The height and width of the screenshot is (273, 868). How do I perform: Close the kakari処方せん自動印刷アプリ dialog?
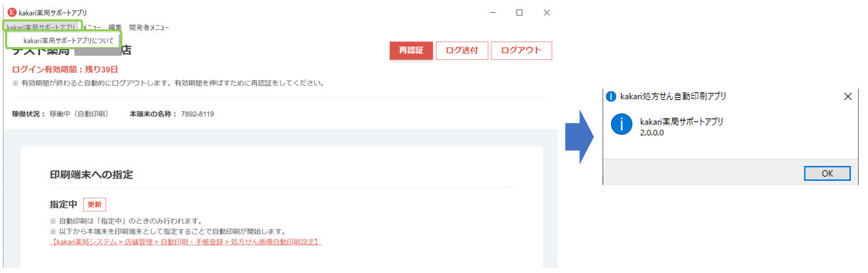tap(848, 96)
